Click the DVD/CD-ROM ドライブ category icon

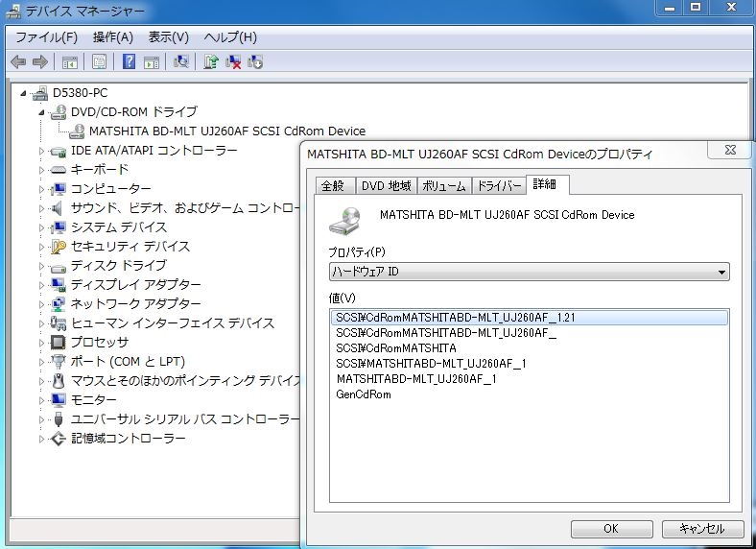pyautogui.click(x=59, y=112)
